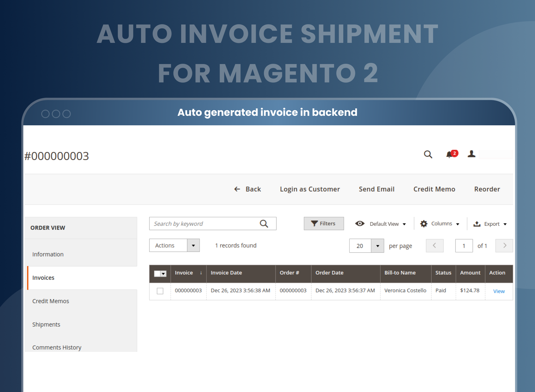535x392 pixels.
Task: Click the Send Email button
Action: 376,189
